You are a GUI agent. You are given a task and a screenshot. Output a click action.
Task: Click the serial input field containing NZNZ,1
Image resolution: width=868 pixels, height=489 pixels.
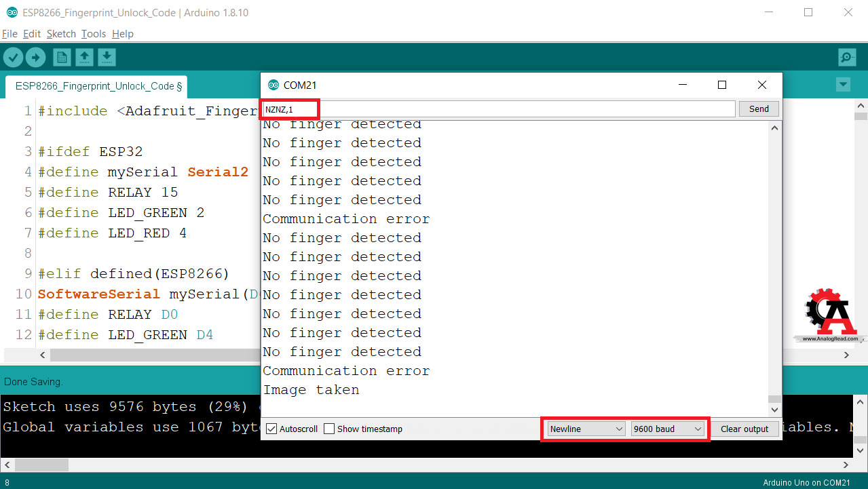[499, 109]
